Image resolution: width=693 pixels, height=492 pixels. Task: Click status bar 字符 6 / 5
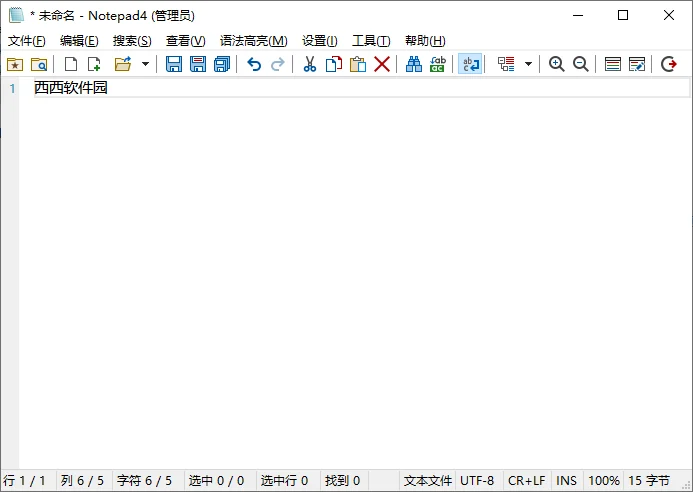[144, 481]
